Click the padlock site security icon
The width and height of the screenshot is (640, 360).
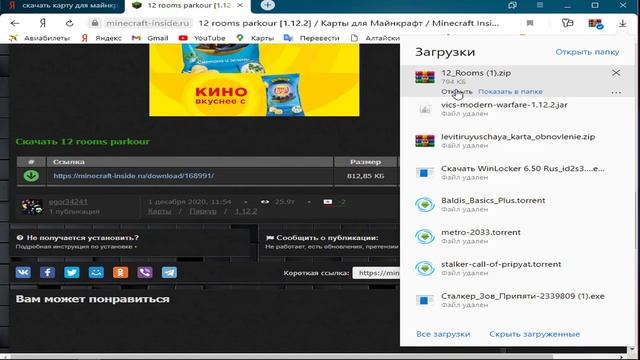pyautogui.click(x=95, y=23)
